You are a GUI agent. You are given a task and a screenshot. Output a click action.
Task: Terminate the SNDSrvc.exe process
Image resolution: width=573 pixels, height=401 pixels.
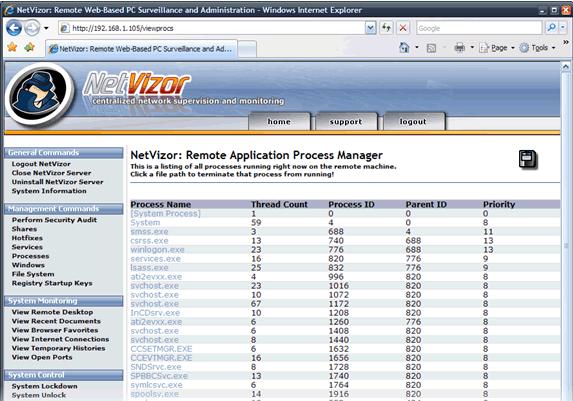tap(156, 367)
